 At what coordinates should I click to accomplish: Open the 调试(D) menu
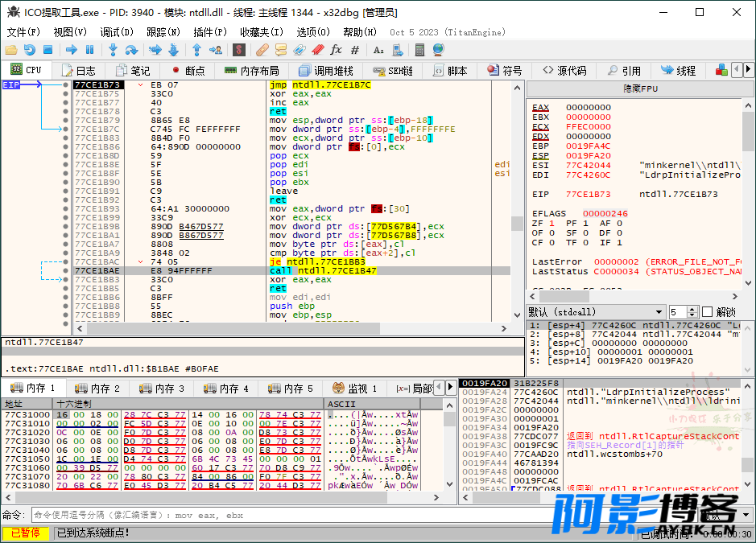(x=117, y=32)
